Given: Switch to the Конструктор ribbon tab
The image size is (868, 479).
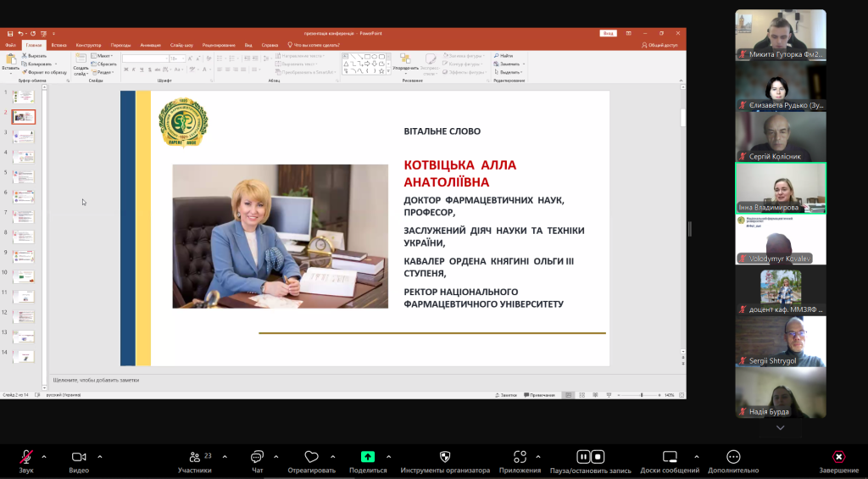Looking at the screenshot, I should pos(88,46).
